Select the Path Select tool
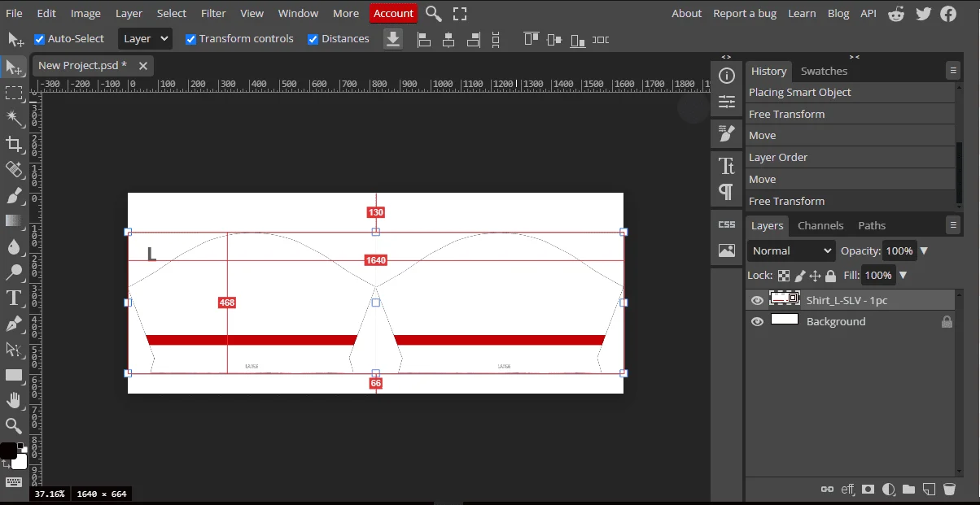The image size is (980, 505). pyautogui.click(x=14, y=349)
